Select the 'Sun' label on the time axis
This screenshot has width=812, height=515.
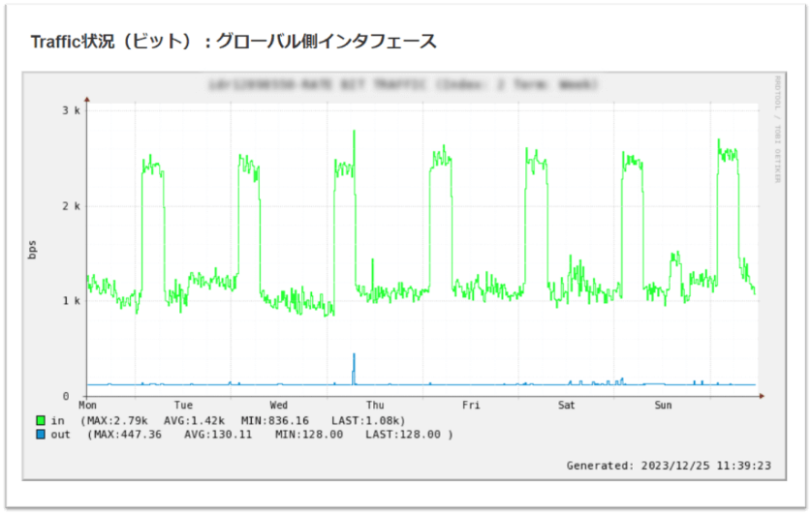point(663,405)
